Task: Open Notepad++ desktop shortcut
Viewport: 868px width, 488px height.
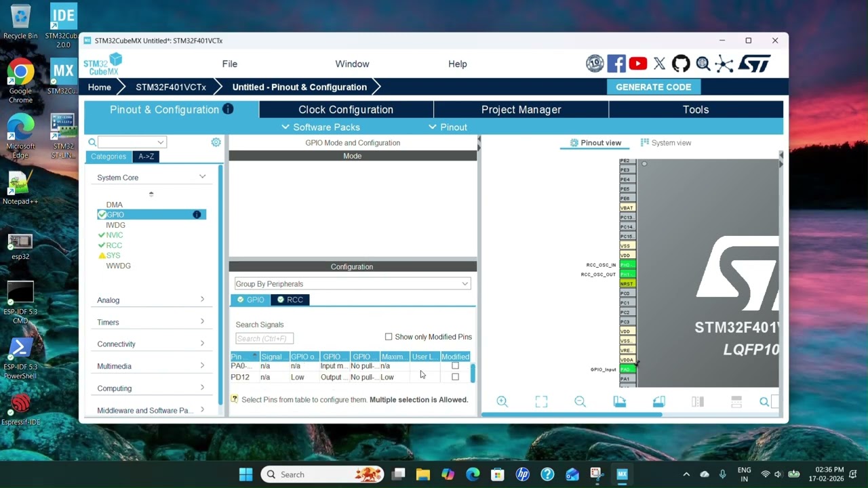Action: (x=20, y=188)
